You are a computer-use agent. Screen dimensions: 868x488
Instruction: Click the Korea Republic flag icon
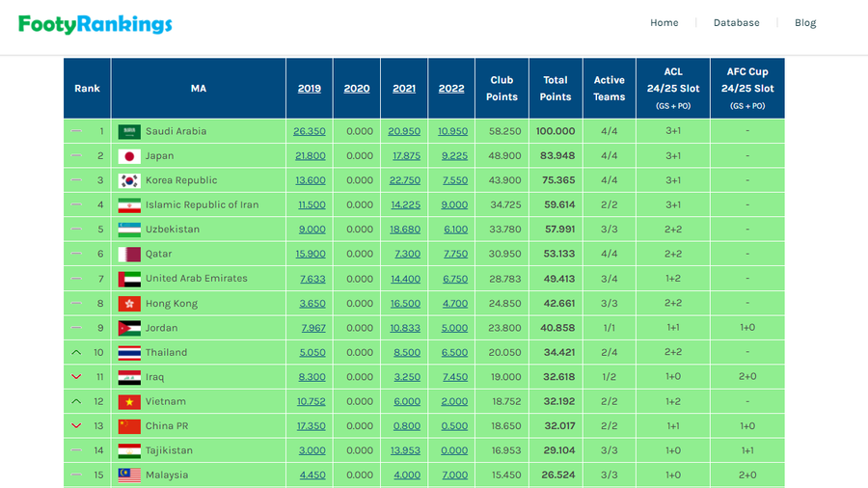pyautogui.click(x=129, y=180)
